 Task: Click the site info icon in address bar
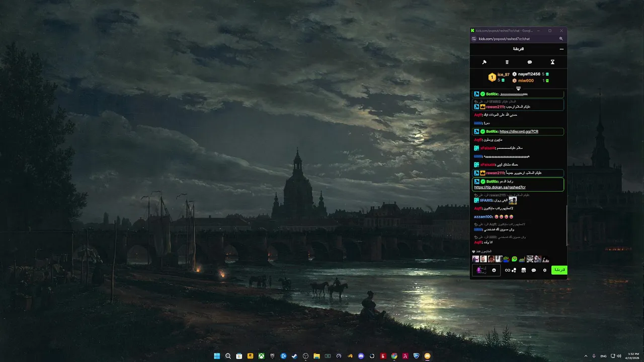click(474, 39)
